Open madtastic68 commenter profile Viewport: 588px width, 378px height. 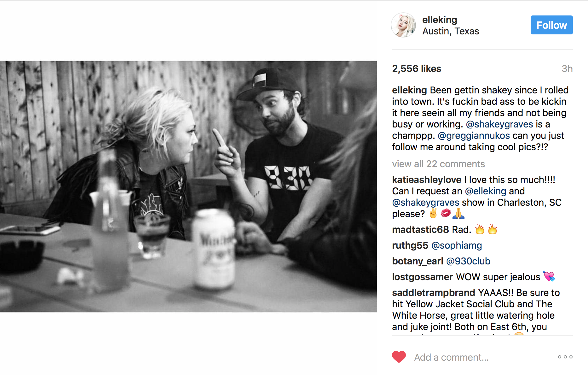tap(420, 230)
